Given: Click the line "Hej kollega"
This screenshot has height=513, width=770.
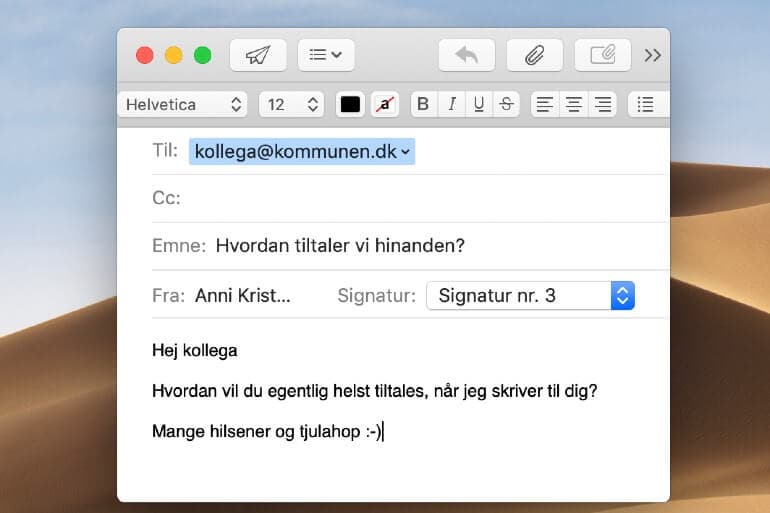Looking at the screenshot, I should [x=194, y=351].
